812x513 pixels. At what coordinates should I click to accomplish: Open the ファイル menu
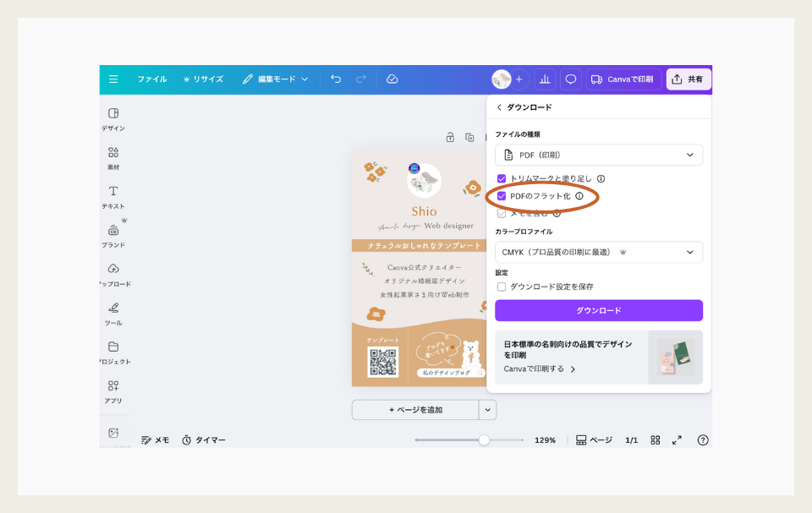pos(152,78)
